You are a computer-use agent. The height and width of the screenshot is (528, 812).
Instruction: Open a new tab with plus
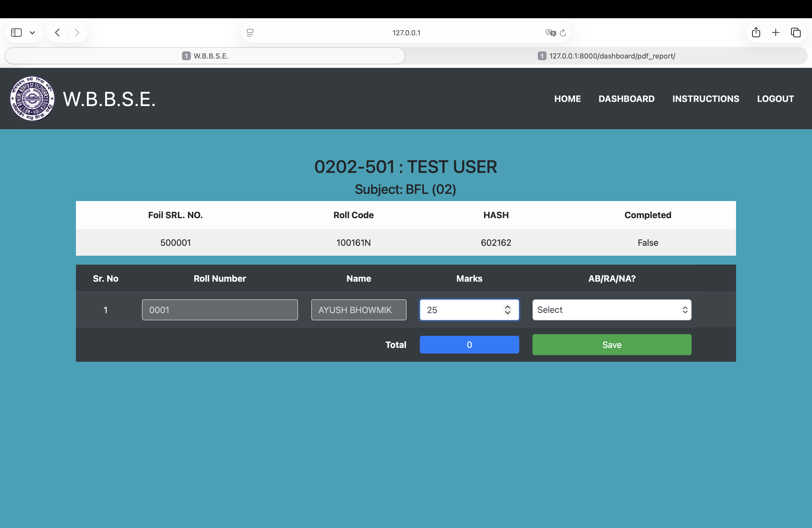(776, 33)
